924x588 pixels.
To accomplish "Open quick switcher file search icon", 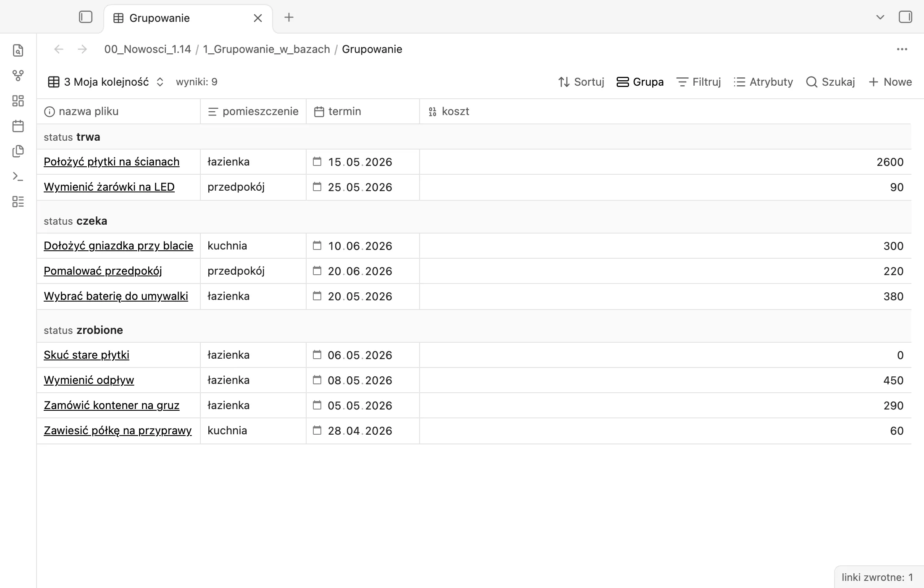I will [x=18, y=50].
